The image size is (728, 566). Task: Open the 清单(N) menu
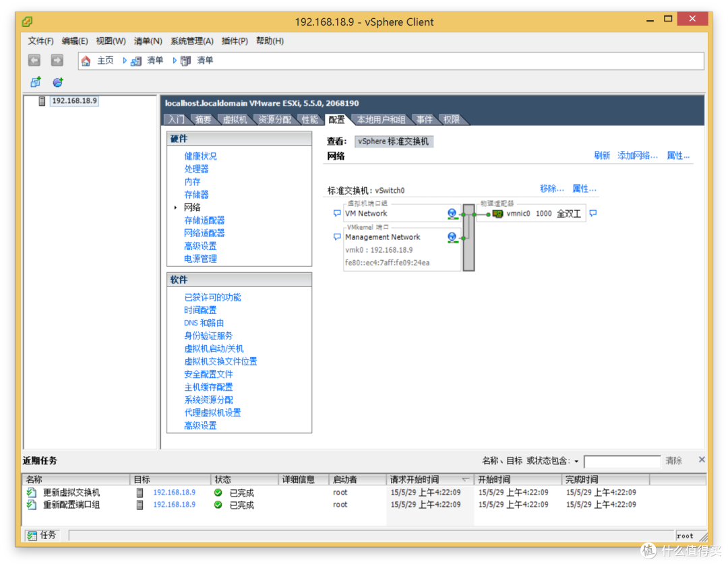pyautogui.click(x=148, y=41)
